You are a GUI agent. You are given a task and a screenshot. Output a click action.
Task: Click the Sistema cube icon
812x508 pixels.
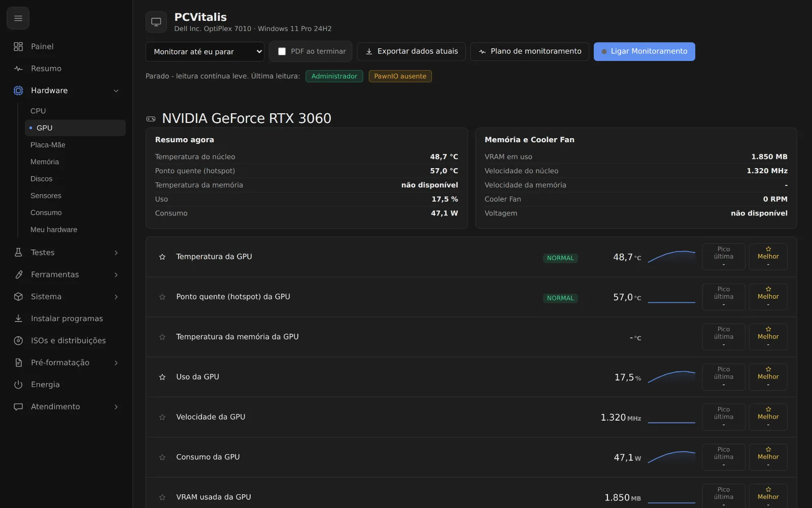pyautogui.click(x=18, y=297)
